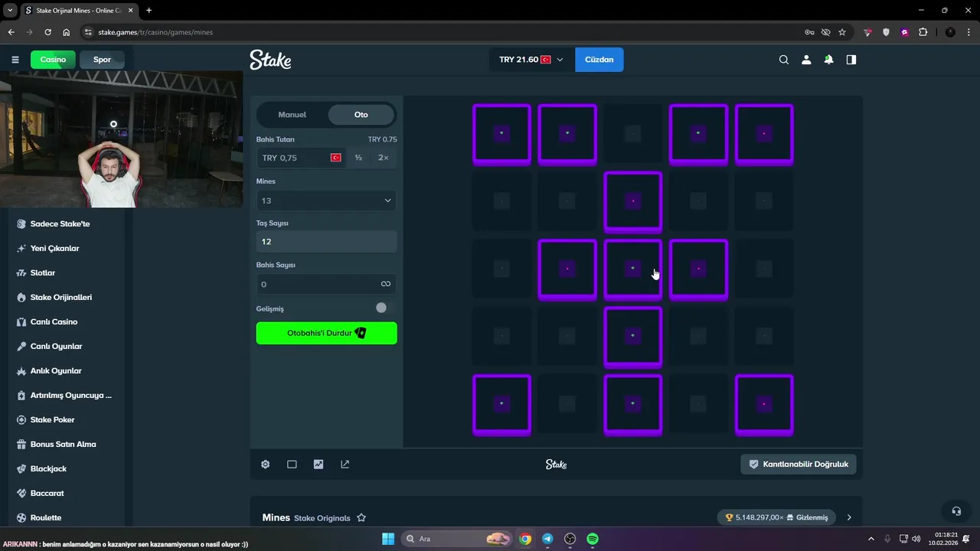The image size is (980, 551).
Task: Toggle the bottom-left selected tile
Action: (501, 404)
